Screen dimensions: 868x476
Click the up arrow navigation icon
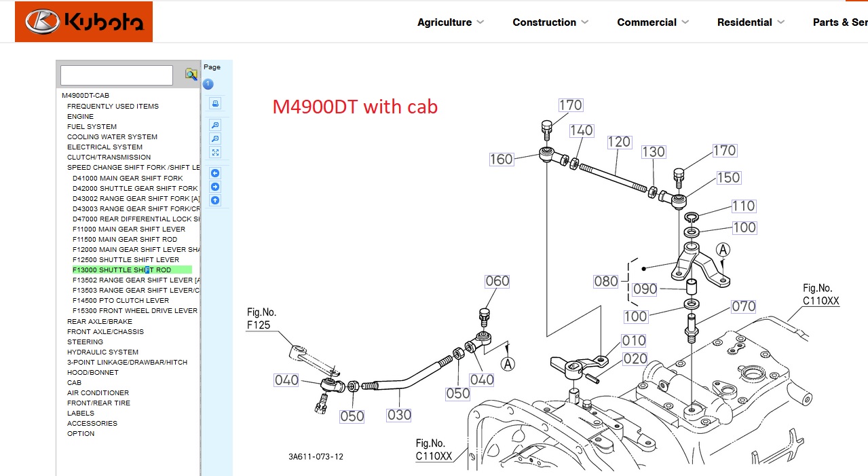click(x=215, y=200)
